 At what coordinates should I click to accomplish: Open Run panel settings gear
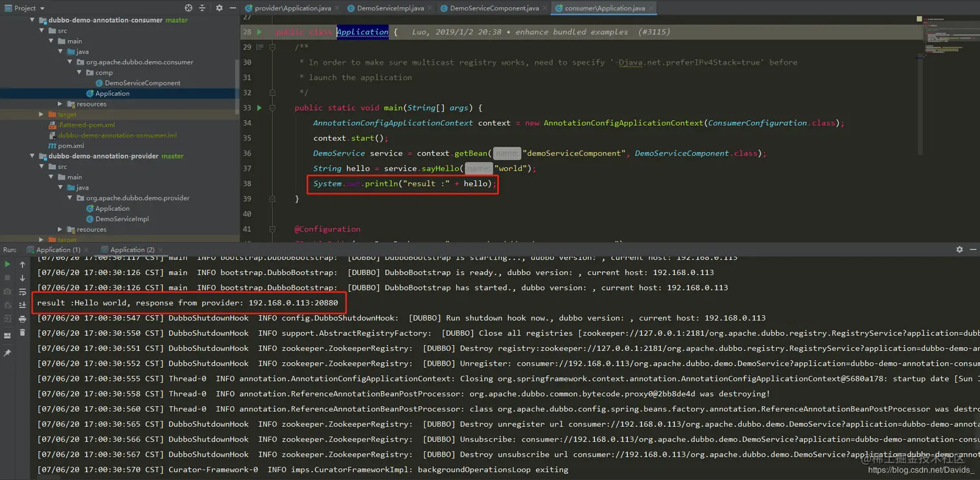(x=960, y=249)
